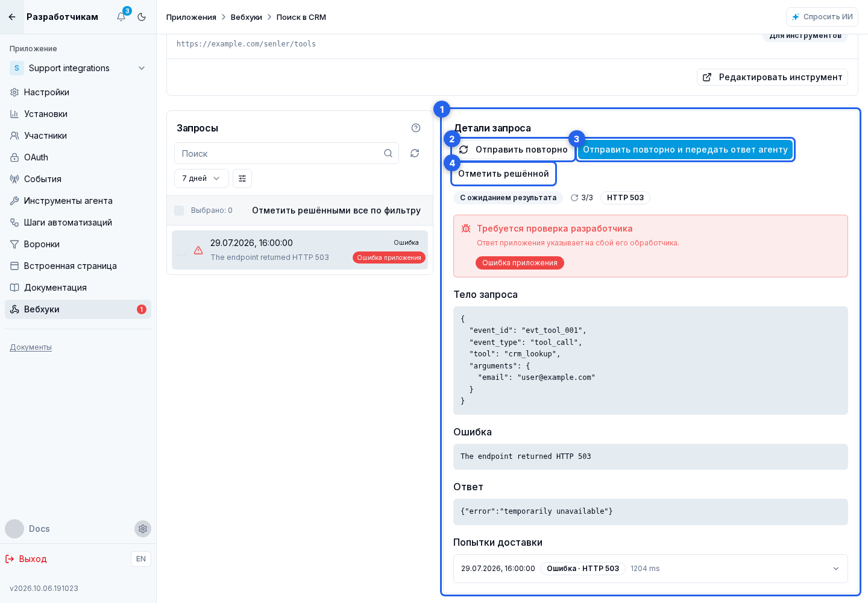Refresh the requests list icon

(415, 153)
